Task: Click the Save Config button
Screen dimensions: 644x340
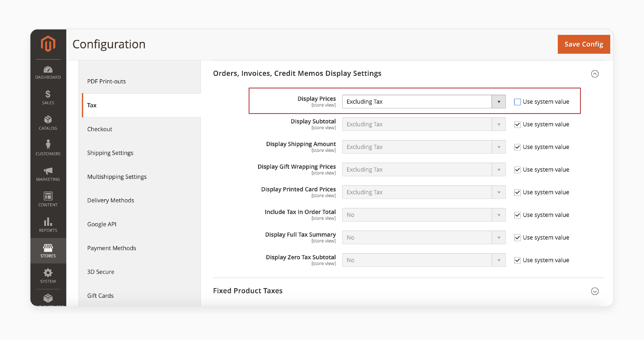Action: click(584, 44)
